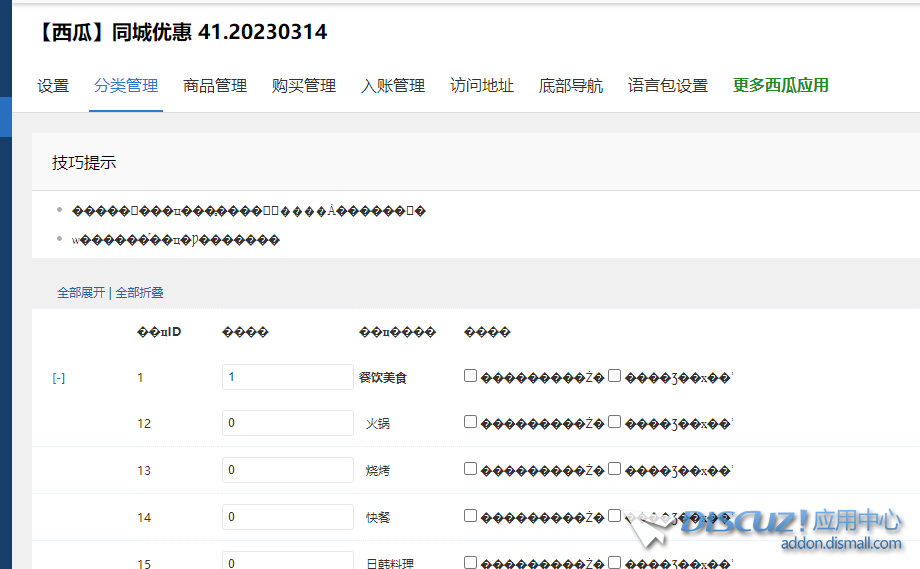Open the 访问地址 tab
This screenshot has width=920, height=569.
pyautogui.click(x=482, y=86)
